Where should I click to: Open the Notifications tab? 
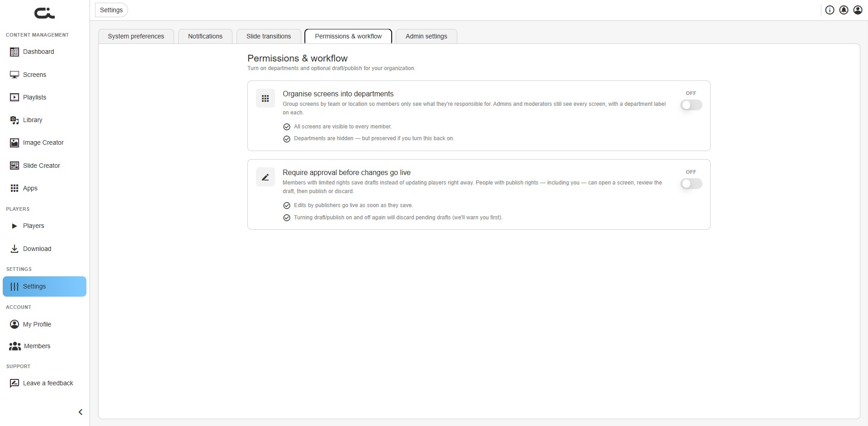coord(205,36)
